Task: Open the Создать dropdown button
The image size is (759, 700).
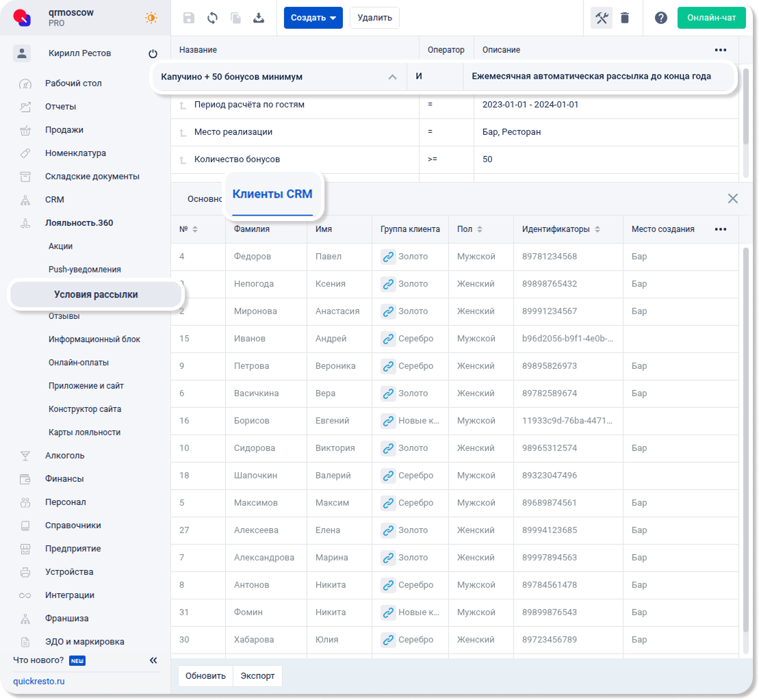Action: (313, 18)
